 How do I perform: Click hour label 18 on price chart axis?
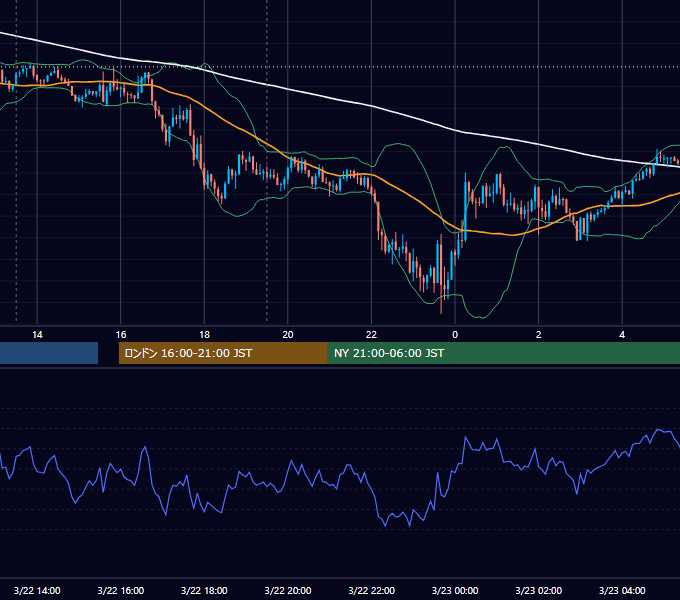(204, 335)
